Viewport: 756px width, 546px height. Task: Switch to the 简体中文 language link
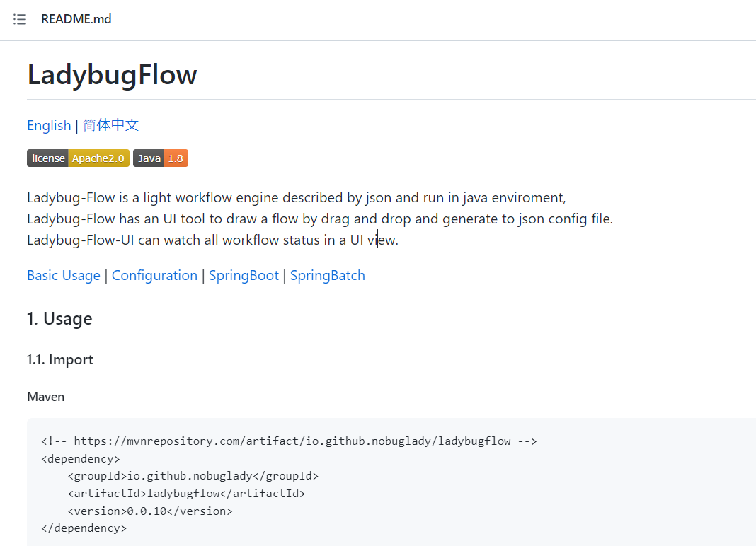(x=111, y=125)
